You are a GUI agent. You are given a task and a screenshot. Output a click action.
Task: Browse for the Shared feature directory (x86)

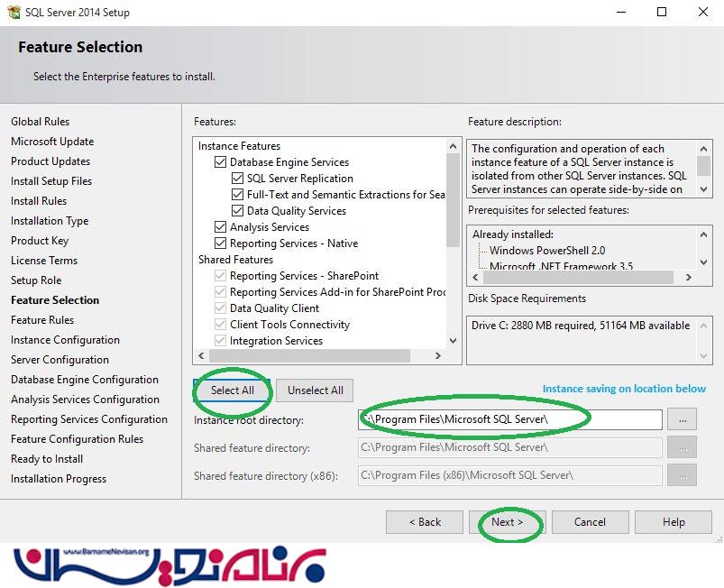coord(683,475)
